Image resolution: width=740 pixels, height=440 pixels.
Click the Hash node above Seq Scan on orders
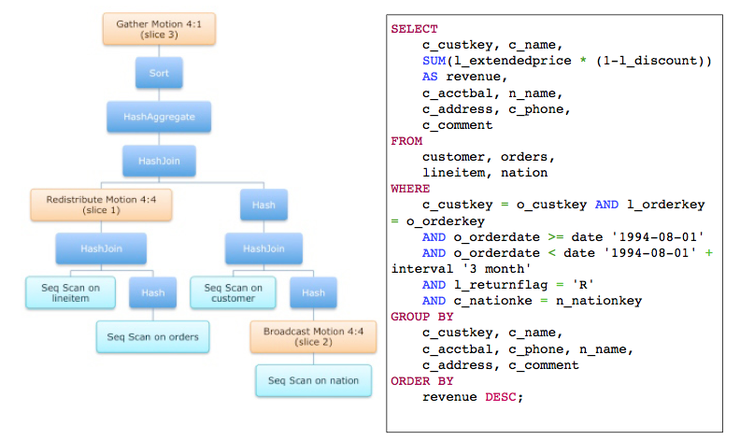(x=153, y=292)
